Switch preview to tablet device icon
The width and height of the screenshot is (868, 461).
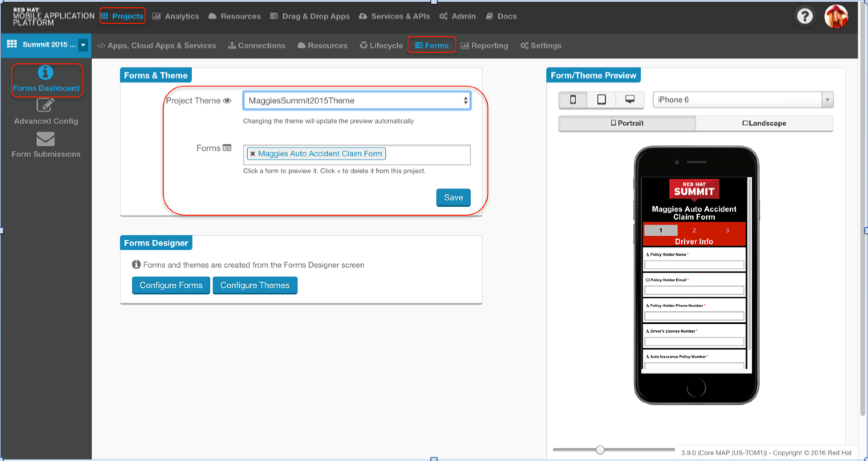click(601, 99)
